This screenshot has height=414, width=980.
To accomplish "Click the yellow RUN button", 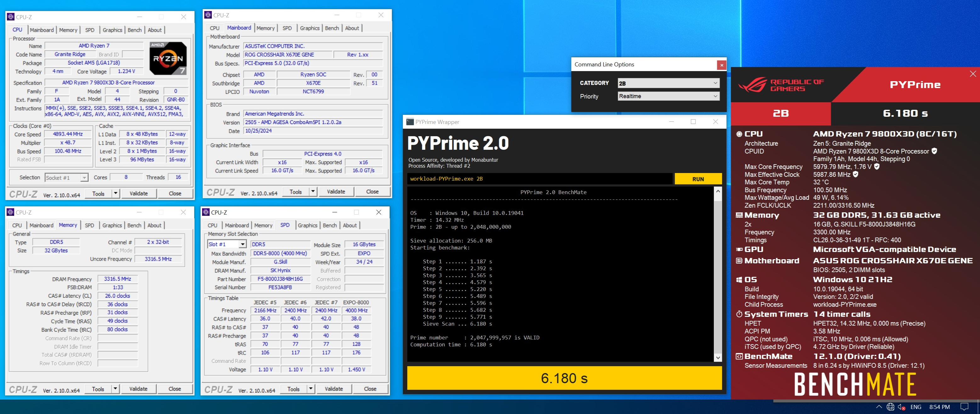I will click(x=698, y=179).
